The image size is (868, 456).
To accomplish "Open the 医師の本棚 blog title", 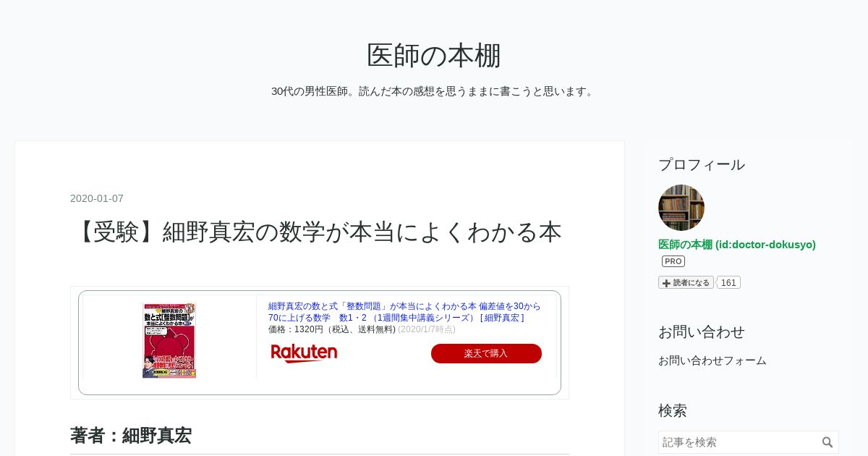I will (x=434, y=55).
